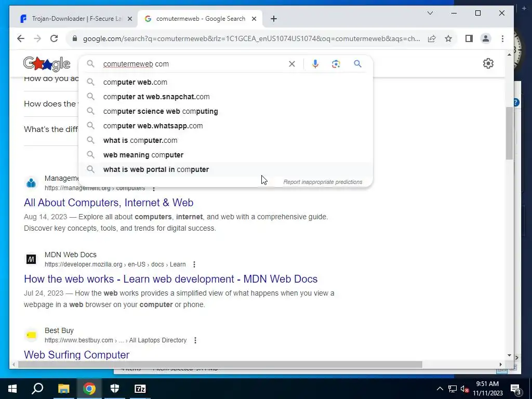Click the address bar URL
The height and width of the screenshot is (399, 532).
251,38
